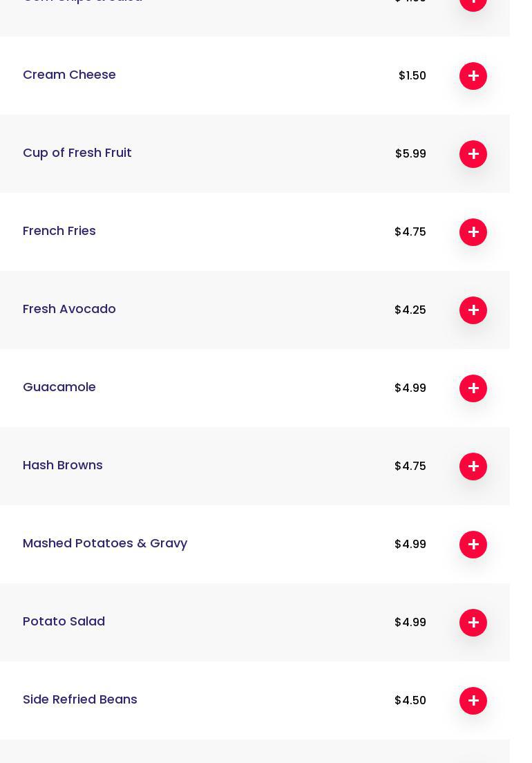Select the Cup of Fresh Fruit title
Viewport: 532px width, 763px height.
pyautogui.click(x=77, y=153)
